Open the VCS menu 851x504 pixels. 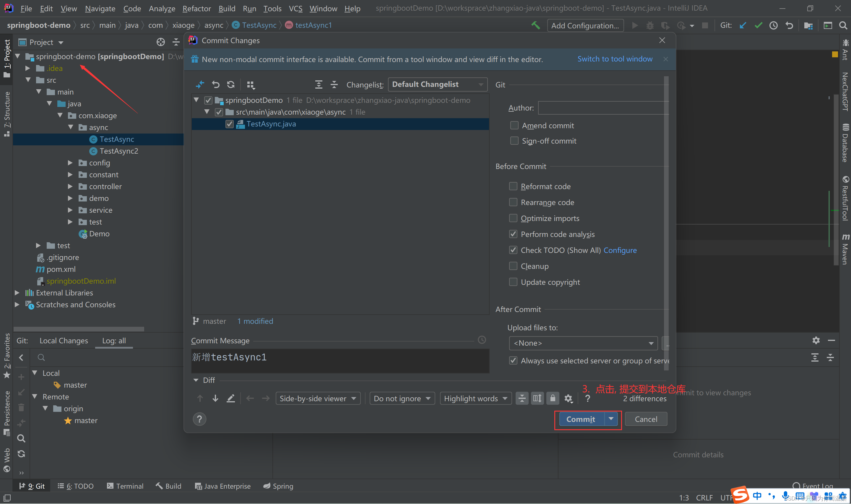point(295,9)
